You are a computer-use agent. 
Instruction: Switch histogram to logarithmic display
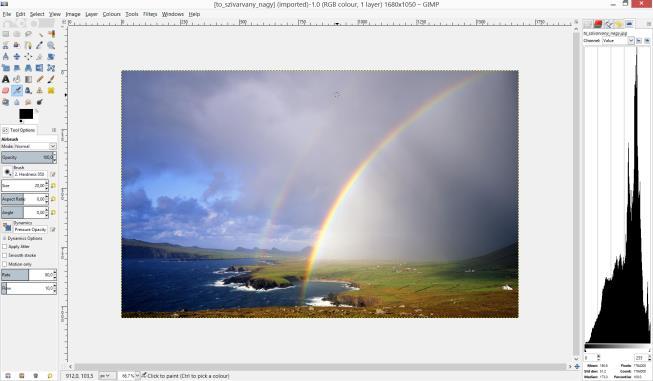[x=647, y=40]
